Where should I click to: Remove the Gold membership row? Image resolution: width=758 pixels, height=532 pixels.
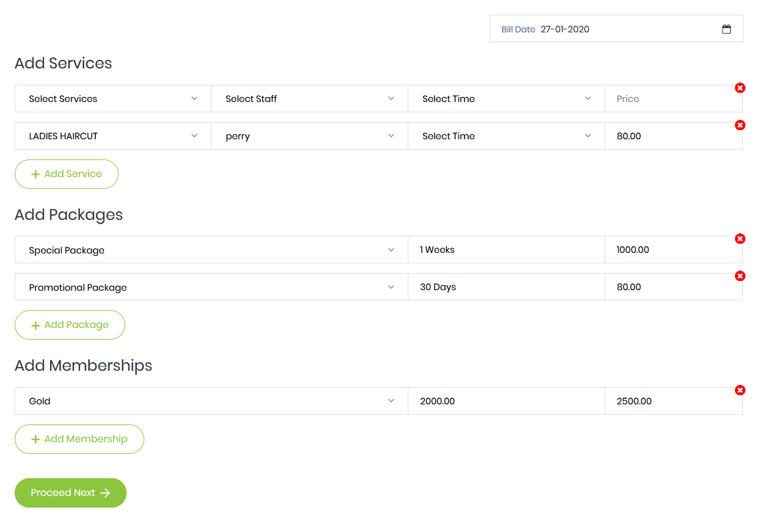tap(740, 390)
